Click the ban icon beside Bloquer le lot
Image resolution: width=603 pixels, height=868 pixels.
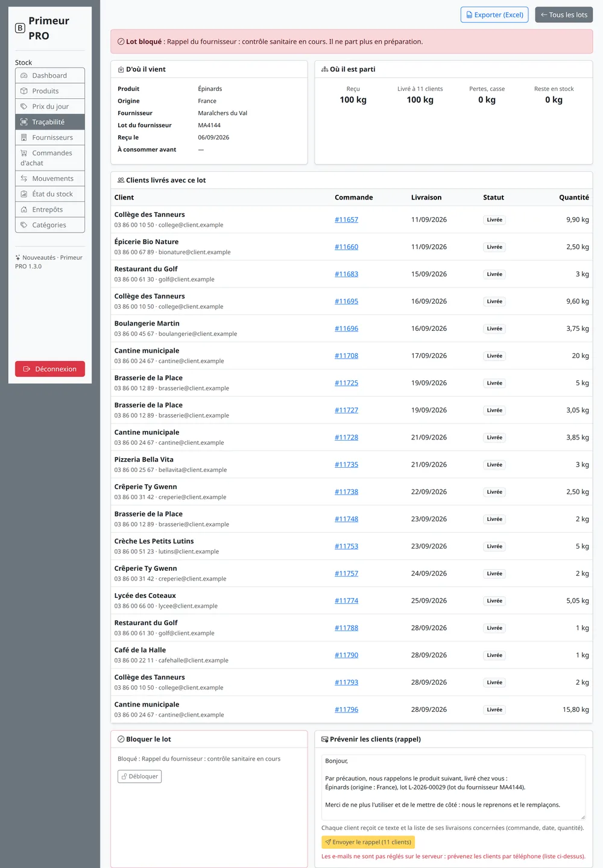pos(121,739)
